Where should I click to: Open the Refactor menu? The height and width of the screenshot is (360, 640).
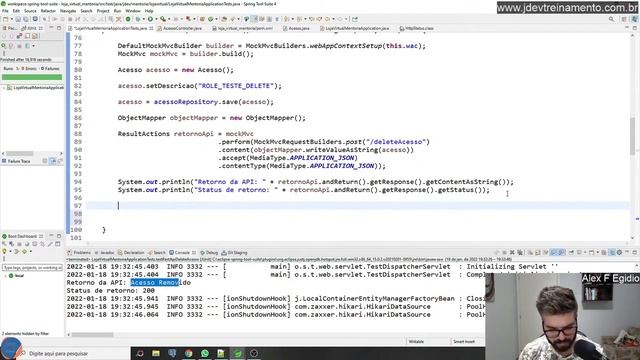[48, 11]
